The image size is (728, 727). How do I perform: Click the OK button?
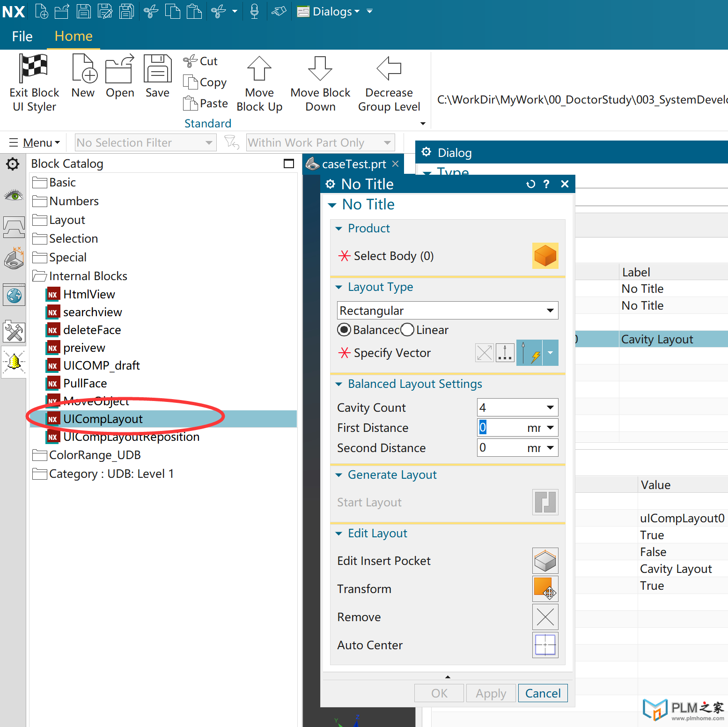(x=439, y=693)
